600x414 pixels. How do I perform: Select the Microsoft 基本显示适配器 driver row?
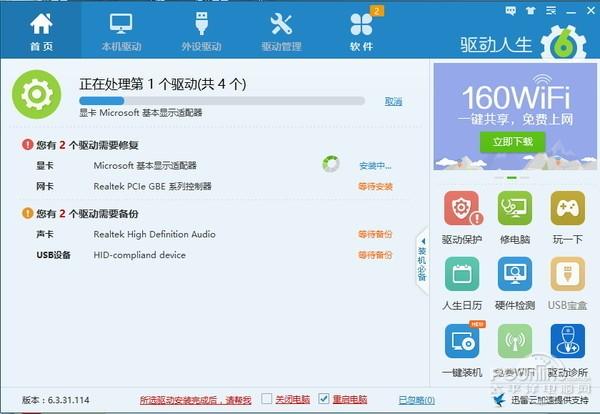point(214,166)
